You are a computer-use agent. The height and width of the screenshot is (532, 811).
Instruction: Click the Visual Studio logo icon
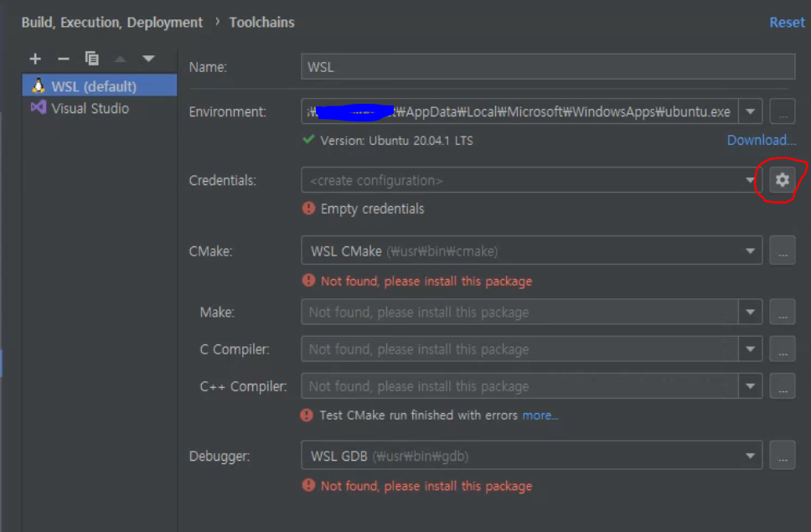click(x=39, y=107)
